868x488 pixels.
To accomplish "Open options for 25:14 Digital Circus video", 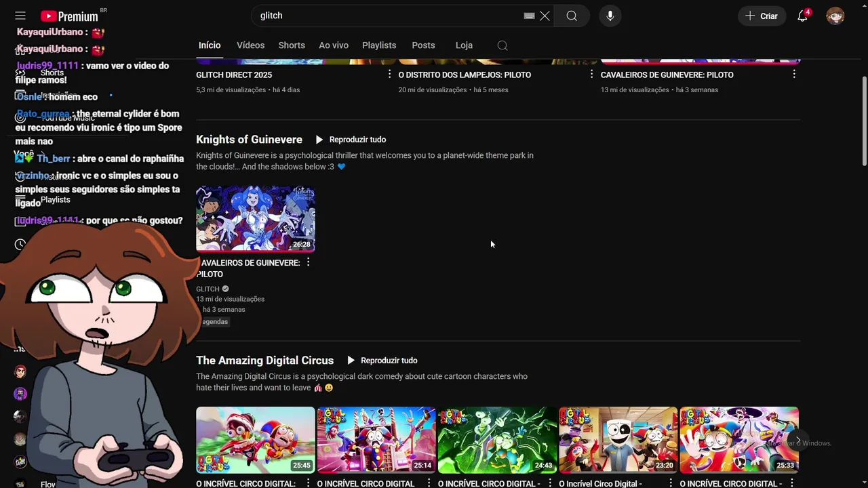I will tap(429, 483).
